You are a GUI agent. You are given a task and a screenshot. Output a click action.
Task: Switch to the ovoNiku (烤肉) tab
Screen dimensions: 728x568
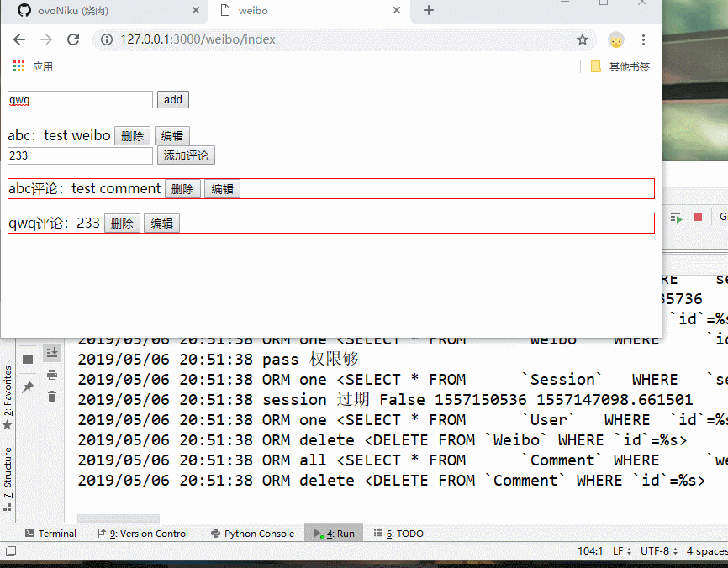pyautogui.click(x=105, y=11)
